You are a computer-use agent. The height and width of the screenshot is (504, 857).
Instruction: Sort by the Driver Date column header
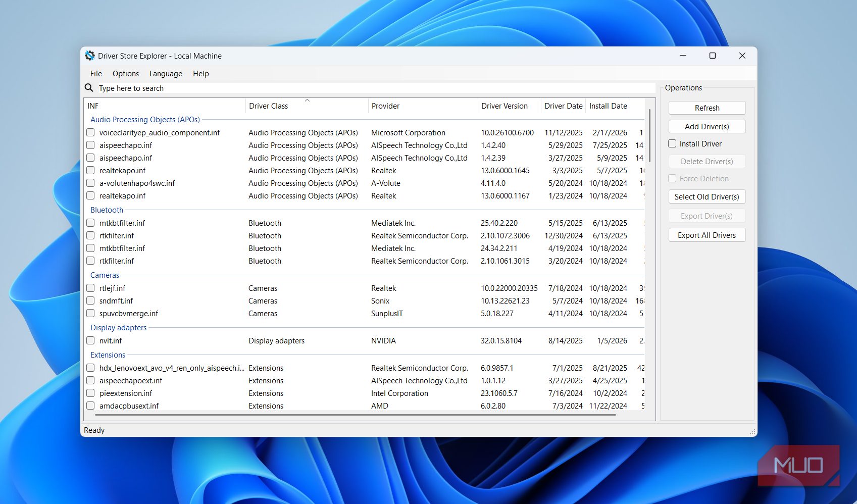(563, 106)
